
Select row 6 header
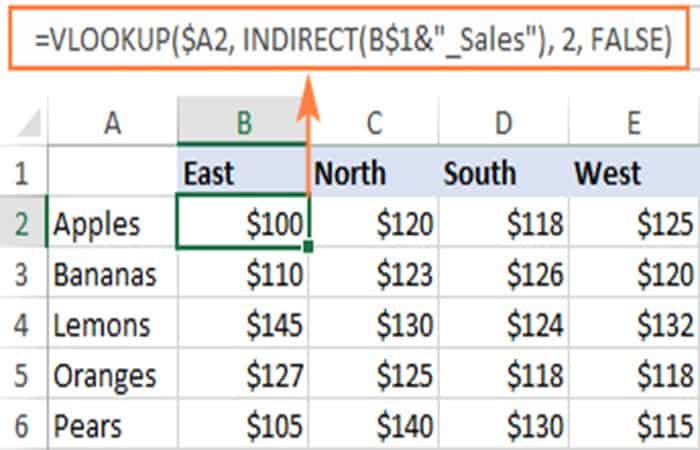22,428
